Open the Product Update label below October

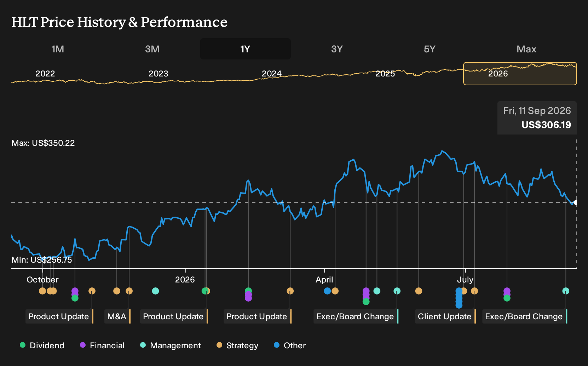(59, 316)
